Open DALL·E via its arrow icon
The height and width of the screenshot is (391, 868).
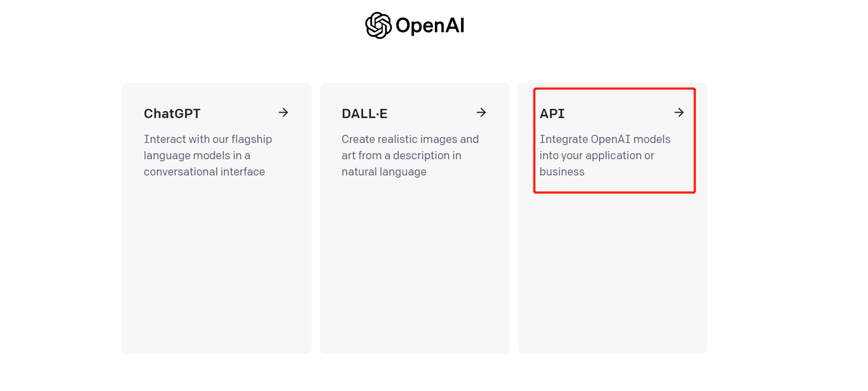481,113
